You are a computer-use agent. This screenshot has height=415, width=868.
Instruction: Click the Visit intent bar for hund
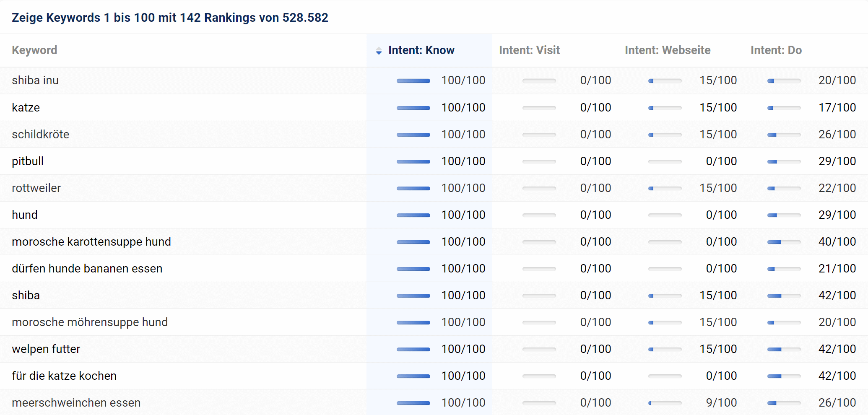tap(539, 215)
